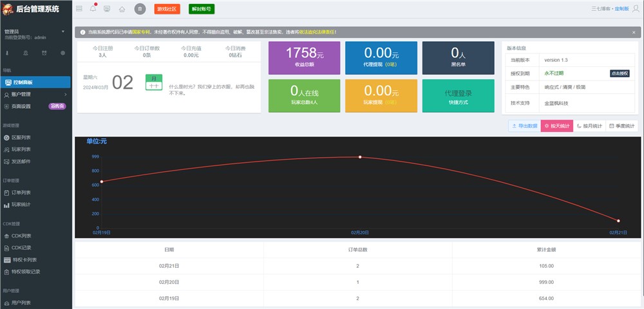This screenshot has width=644, height=309.
Task: Click the monitor icon in top toolbar
Action: (107, 9)
